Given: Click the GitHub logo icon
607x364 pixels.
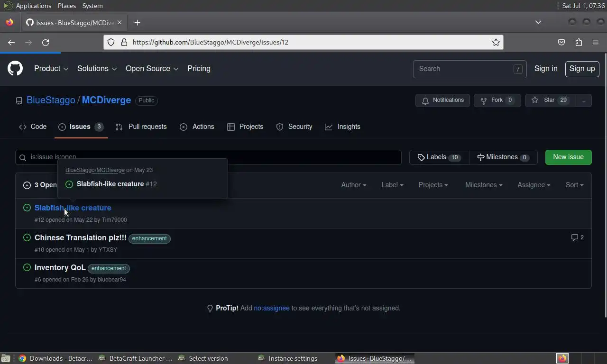Looking at the screenshot, I should [x=15, y=69].
